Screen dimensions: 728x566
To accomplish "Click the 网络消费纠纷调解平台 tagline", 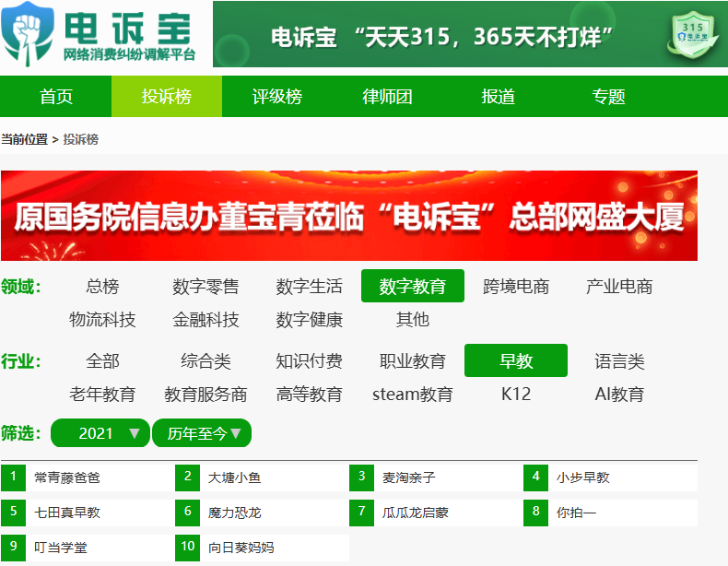I will coord(129,54).
